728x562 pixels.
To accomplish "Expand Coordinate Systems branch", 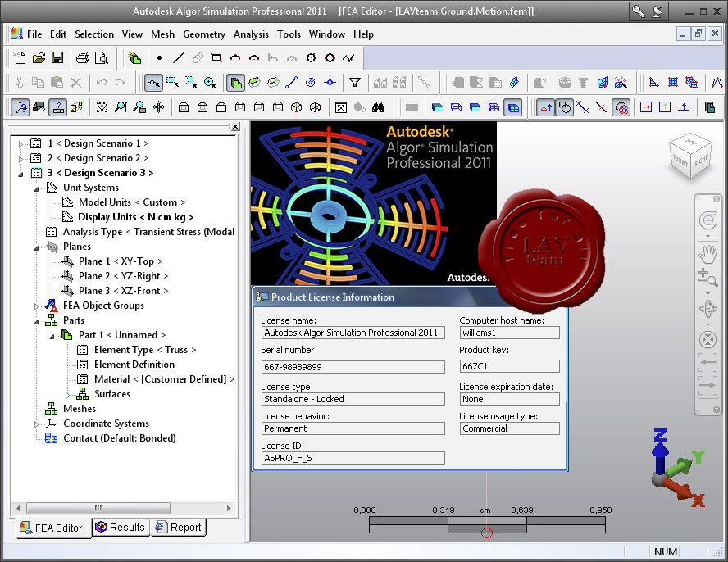I will pos(36,424).
